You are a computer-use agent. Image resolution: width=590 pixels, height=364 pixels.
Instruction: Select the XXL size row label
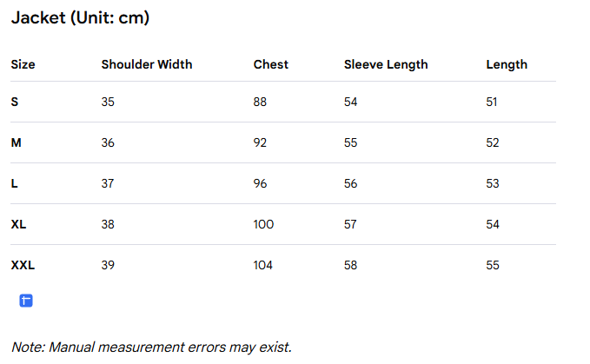[23, 265]
